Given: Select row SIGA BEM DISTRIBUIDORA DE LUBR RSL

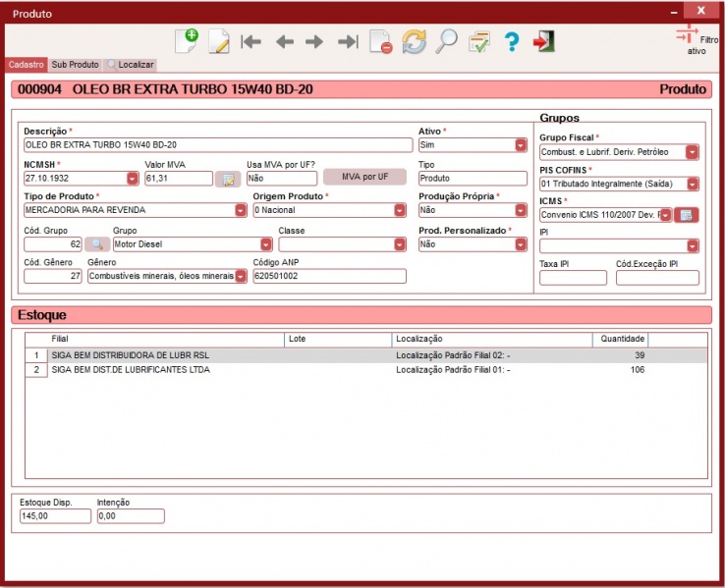Looking at the screenshot, I should click(365, 355).
